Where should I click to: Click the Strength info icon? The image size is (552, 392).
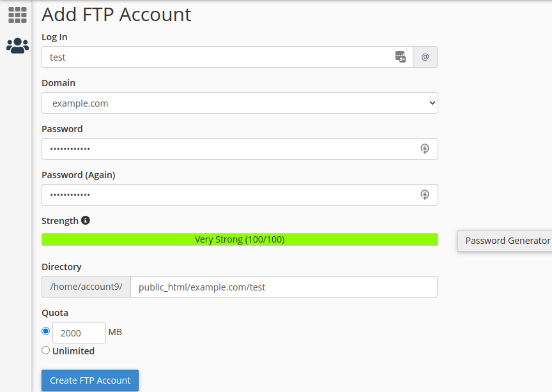[86, 220]
